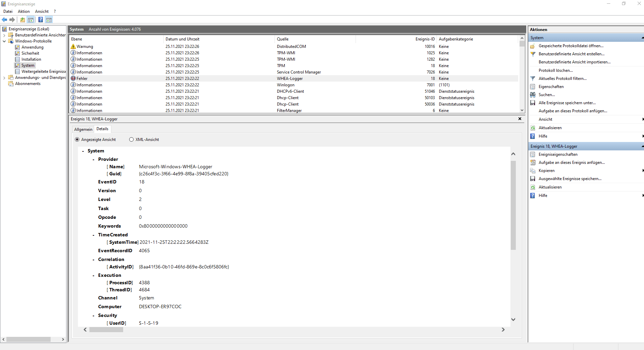This screenshot has width=644, height=350.
Task: Select Installation log in tree
Action: tap(31, 59)
